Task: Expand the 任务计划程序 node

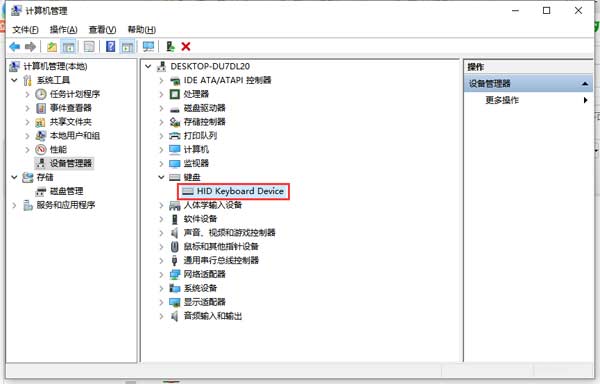Action: tap(27, 94)
